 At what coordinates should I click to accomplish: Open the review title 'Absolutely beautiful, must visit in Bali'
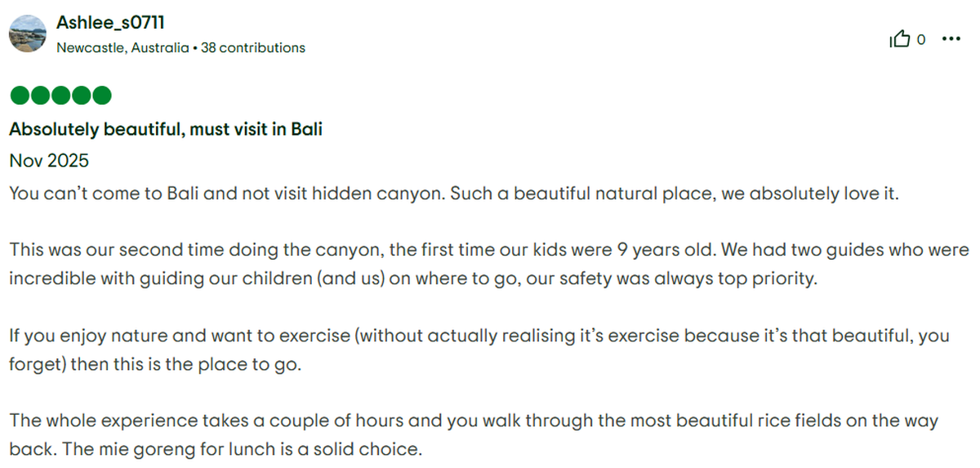point(166,129)
